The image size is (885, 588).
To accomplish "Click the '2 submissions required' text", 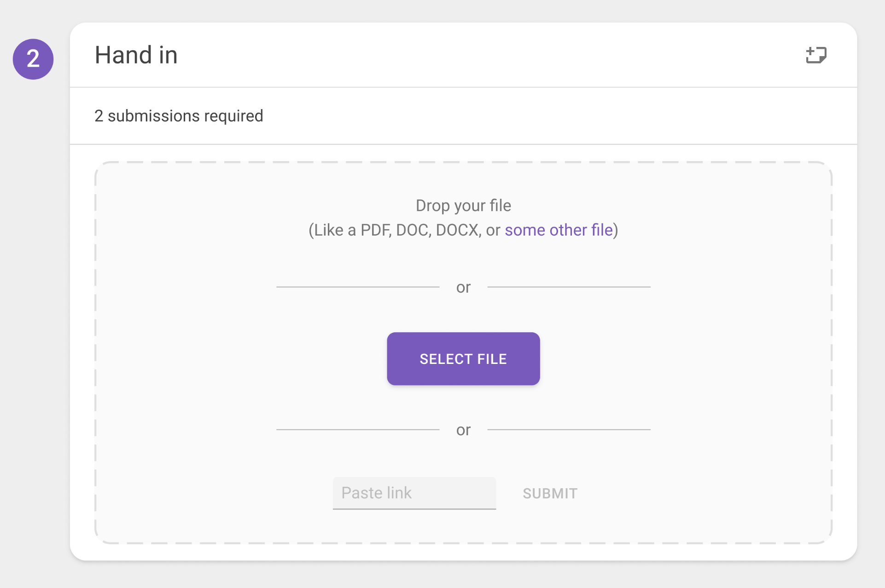I will [x=179, y=116].
